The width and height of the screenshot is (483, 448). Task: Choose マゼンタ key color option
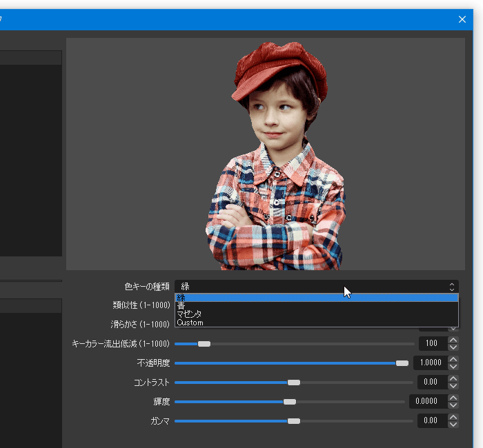[x=316, y=314]
